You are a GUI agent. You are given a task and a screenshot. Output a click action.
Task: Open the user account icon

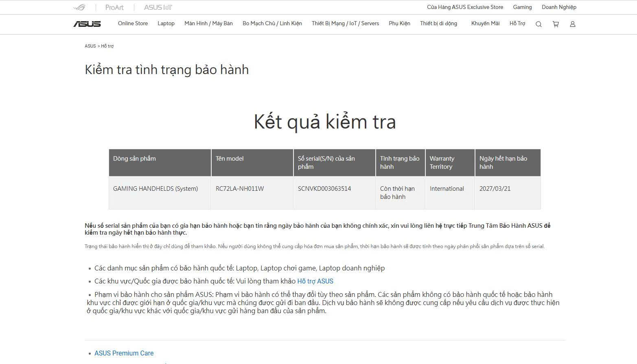click(572, 24)
